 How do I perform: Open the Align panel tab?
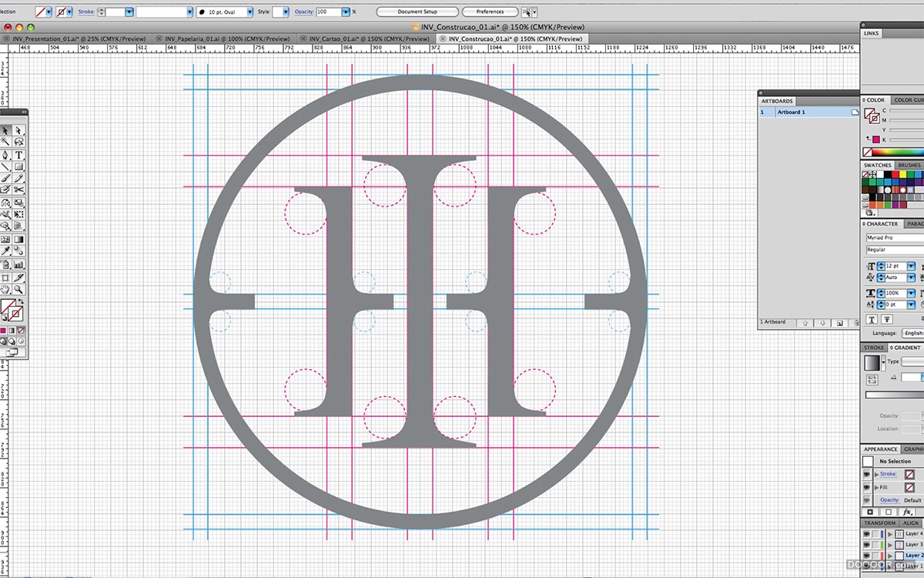tap(911, 523)
